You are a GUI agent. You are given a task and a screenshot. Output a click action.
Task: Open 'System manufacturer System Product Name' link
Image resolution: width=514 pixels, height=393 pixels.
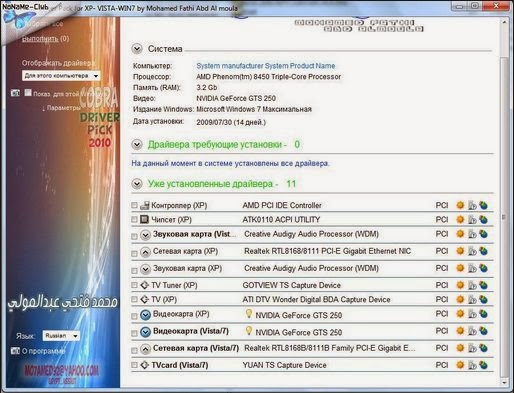click(266, 66)
